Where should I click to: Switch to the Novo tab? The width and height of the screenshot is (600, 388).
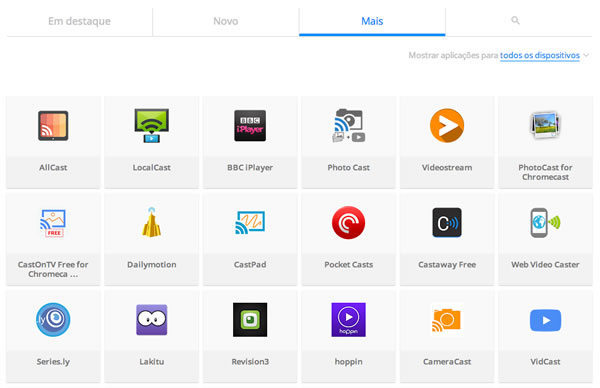(x=226, y=21)
